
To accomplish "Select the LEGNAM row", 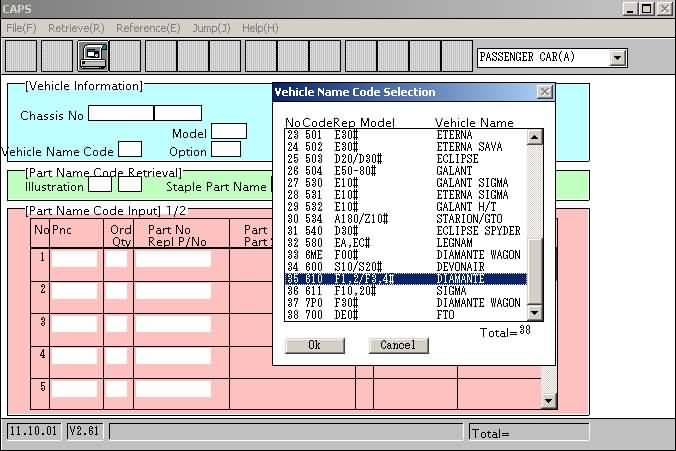I will 406,243.
